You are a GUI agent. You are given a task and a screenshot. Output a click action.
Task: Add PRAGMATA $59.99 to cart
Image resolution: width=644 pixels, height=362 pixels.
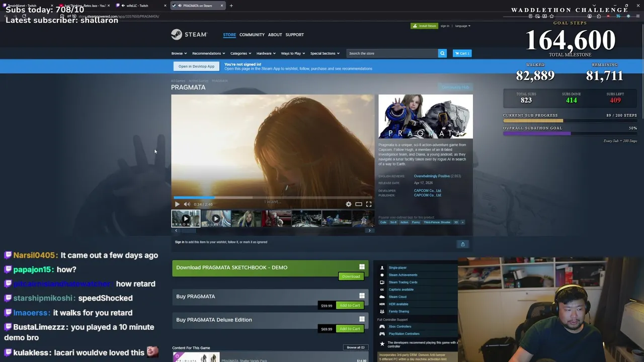coord(349,305)
